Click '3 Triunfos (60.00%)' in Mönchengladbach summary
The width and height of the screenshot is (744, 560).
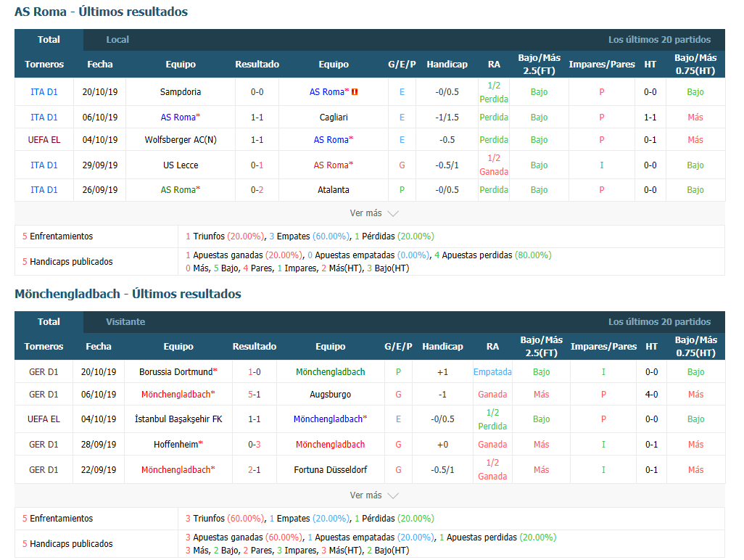click(x=225, y=518)
